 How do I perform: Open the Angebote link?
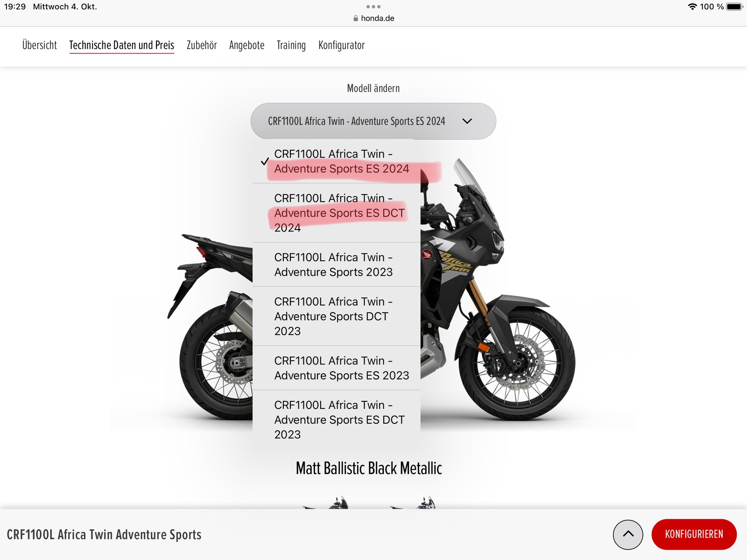(x=247, y=45)
